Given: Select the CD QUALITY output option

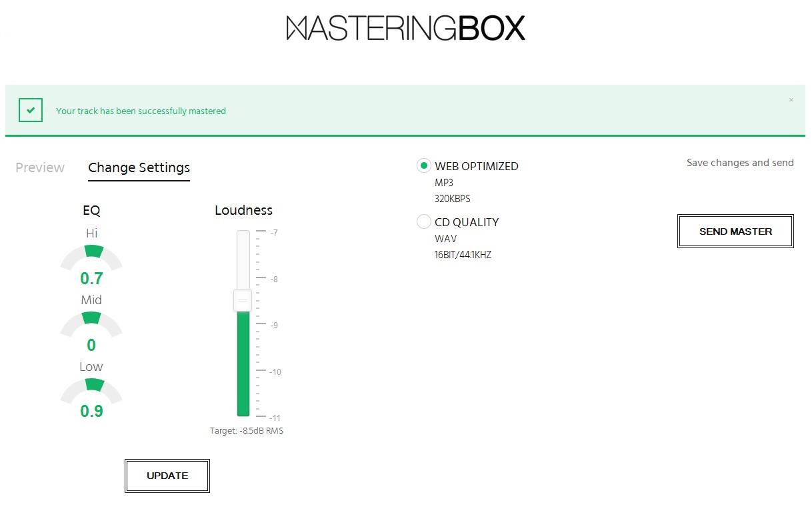Looking at the screenshot, I should (x=424, y=221).
